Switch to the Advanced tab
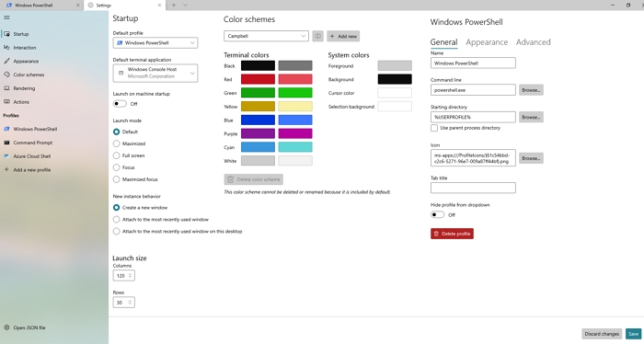Image resolution: width=644 pixels, height=344 pixels. point(533,42)
